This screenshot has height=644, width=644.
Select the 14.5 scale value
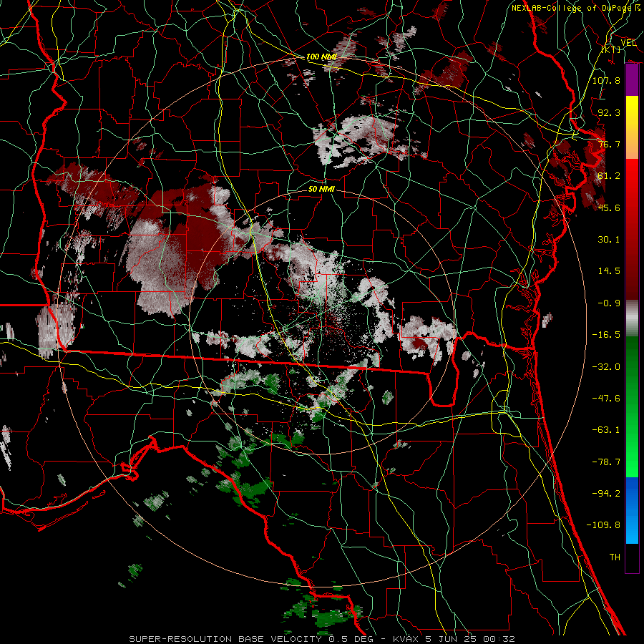tap(609, 271)
